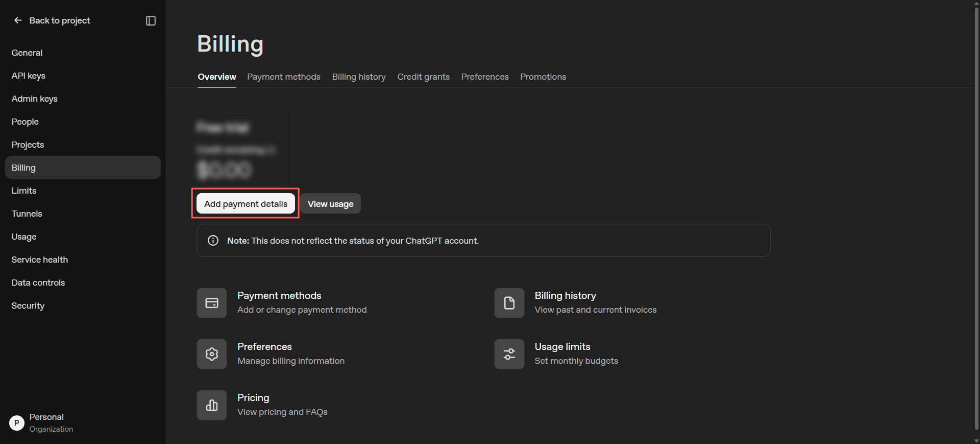Click the Billing history document icon
Image resolution: width=980 pixels, height=444 pixels.
(x=509, y=303)
